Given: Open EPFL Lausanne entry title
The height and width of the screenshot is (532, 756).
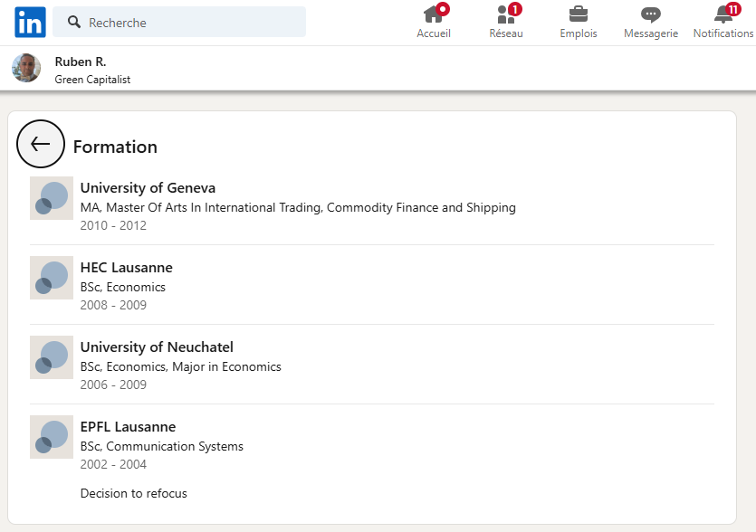Looking at the screenshot, I should click(x=128, y=427).
